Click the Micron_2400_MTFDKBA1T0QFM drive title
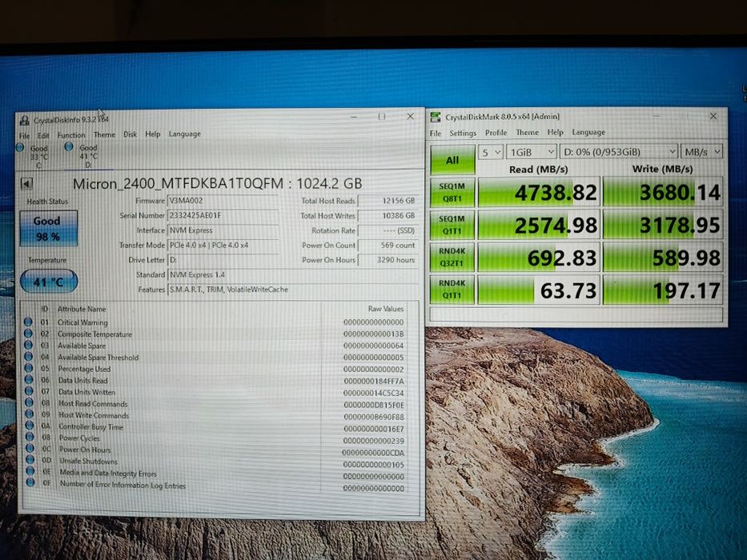This screenshot has width=747, height=560. click(217, 183)
